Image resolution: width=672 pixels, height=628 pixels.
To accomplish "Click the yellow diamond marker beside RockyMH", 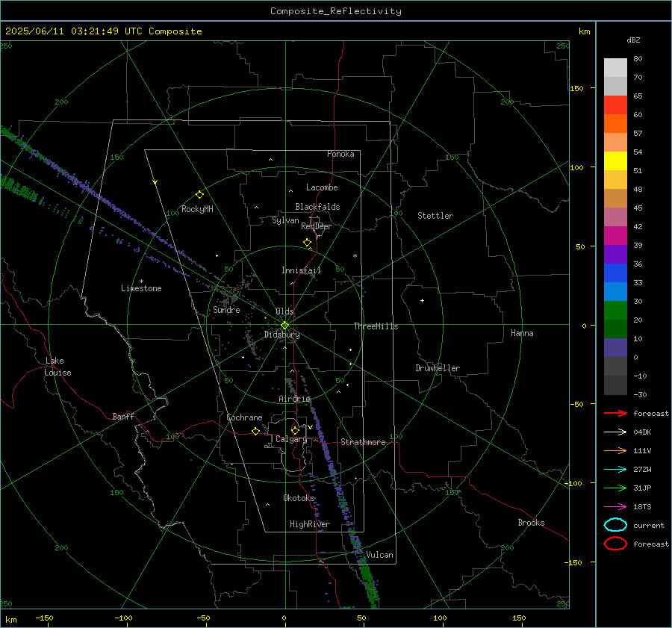I will tap(199, 195).
